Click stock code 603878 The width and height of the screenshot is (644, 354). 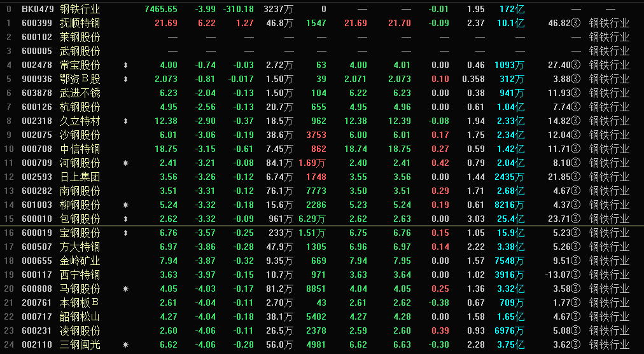[37, 93]
